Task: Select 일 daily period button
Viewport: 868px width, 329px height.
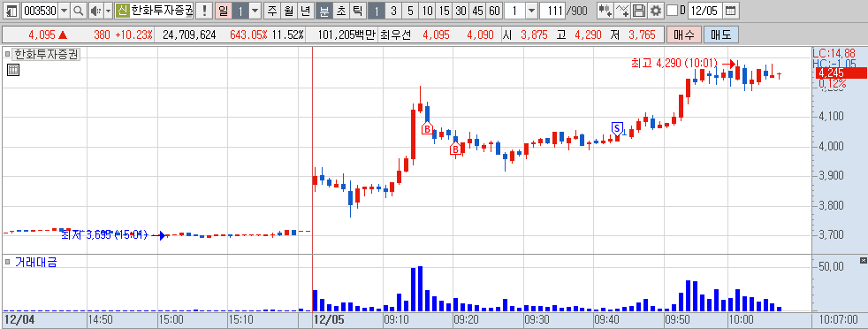Action: [x=223, y=11]
